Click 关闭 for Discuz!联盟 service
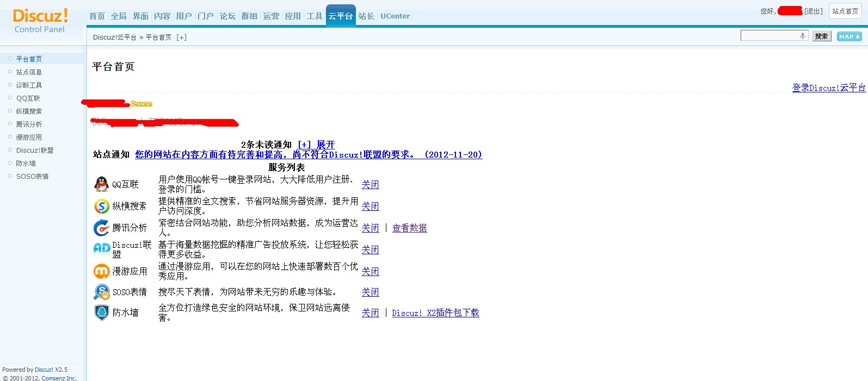868x381 pixels. (371, 249)
